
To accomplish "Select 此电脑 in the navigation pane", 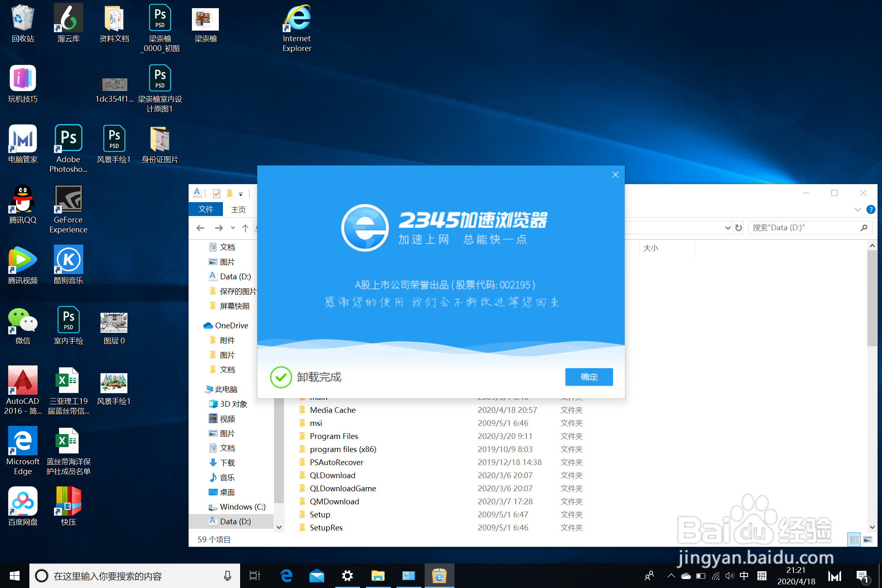I will [x=226, y=389].
